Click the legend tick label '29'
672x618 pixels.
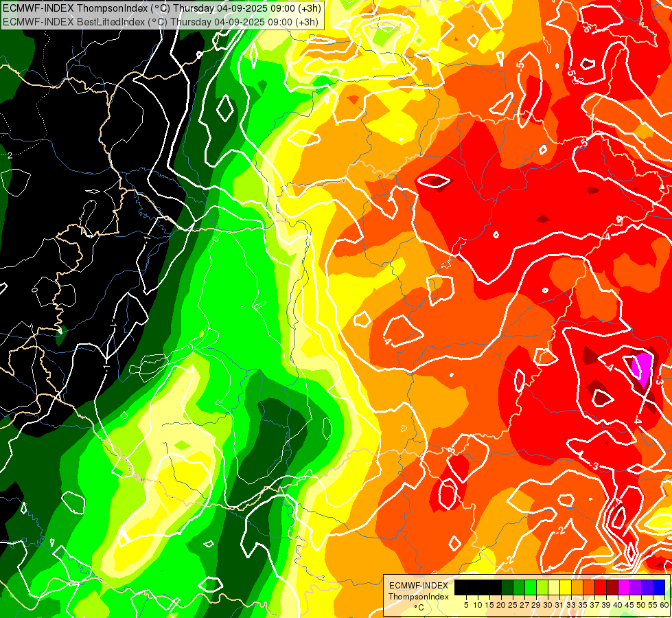(x=536, y=605)
